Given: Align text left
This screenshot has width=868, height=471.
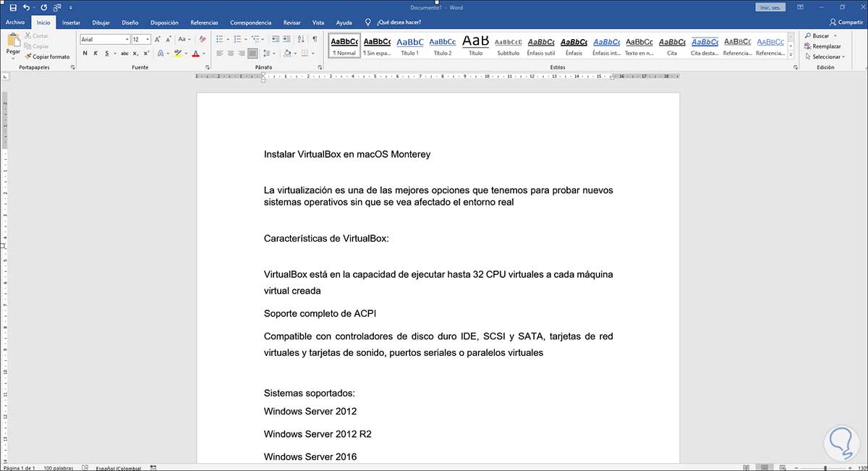Looking at the screenshot, I should 220,54.
